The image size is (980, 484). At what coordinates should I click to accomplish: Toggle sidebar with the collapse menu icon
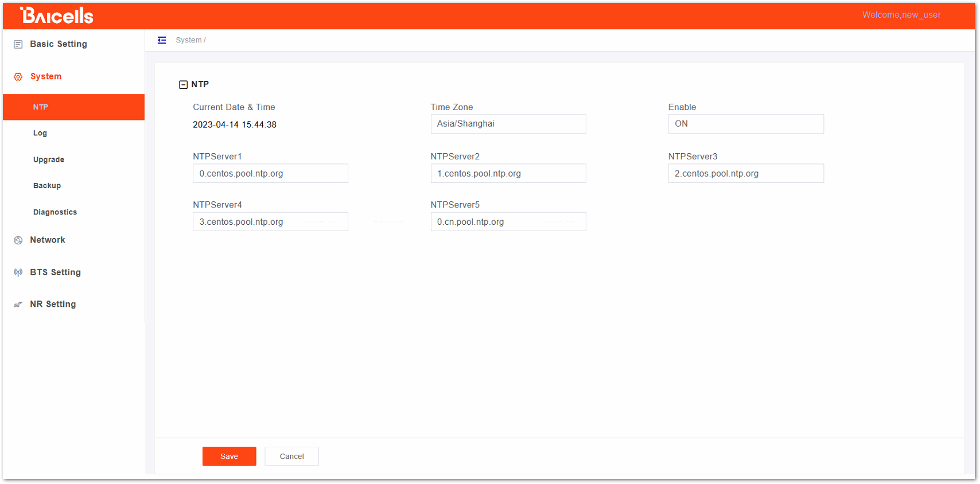click(162, 40)
